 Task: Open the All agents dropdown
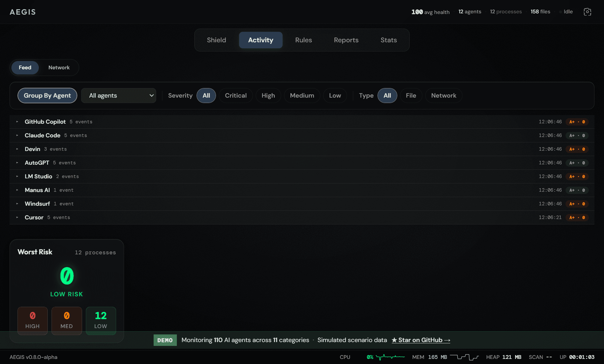(119, 95)
